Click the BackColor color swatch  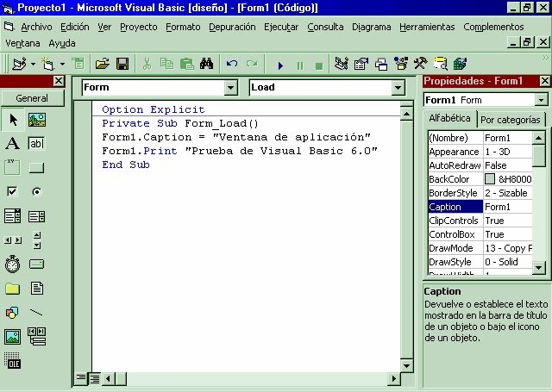point(490,179)
